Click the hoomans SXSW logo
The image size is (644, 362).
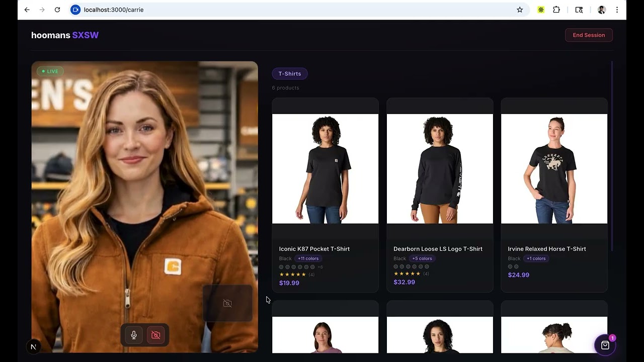(x=65, y=35)
